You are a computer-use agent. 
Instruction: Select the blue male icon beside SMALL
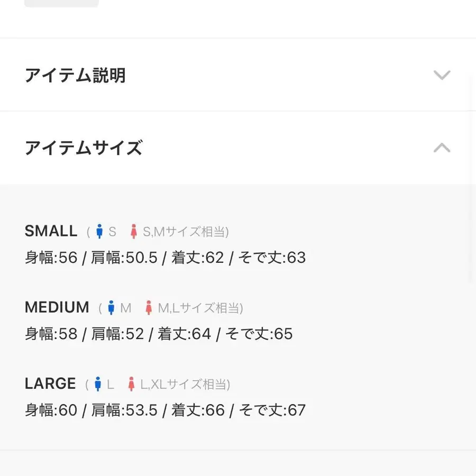click(99, 231)
